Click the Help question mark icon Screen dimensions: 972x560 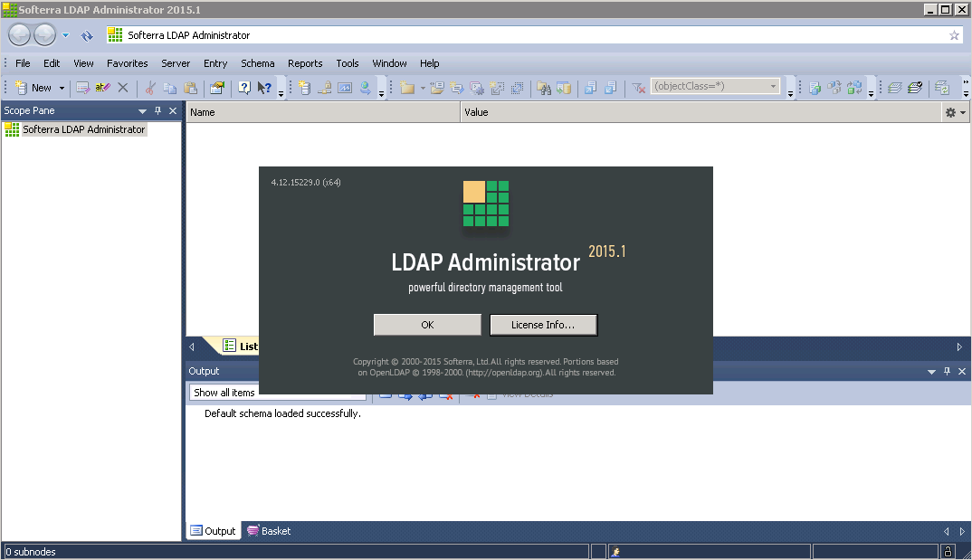[x=244, y=88]
